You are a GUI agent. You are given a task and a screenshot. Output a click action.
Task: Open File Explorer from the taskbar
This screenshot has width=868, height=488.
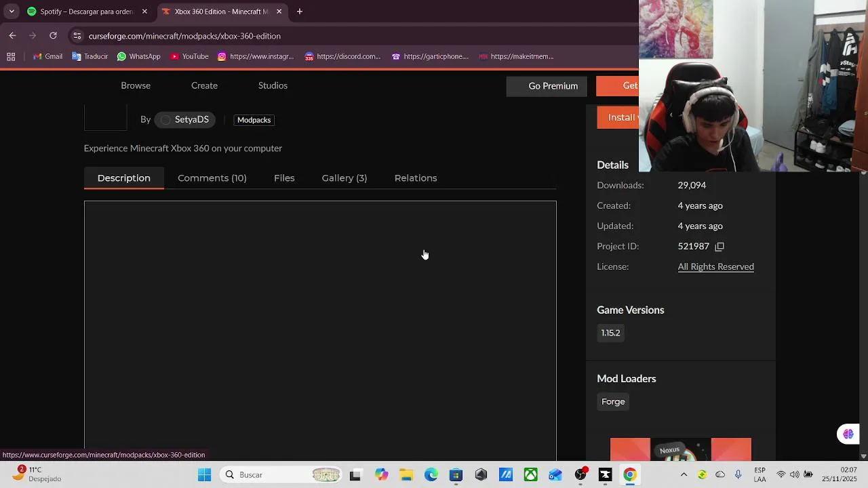pyautogui.click(x=406, y=475)
